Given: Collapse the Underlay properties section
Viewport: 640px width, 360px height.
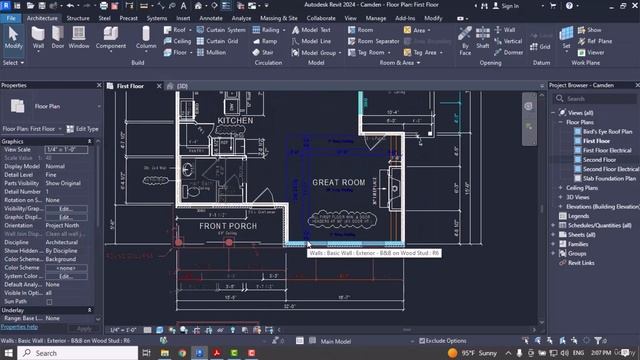Looking at the screenshot, I should tap(89, 310).
